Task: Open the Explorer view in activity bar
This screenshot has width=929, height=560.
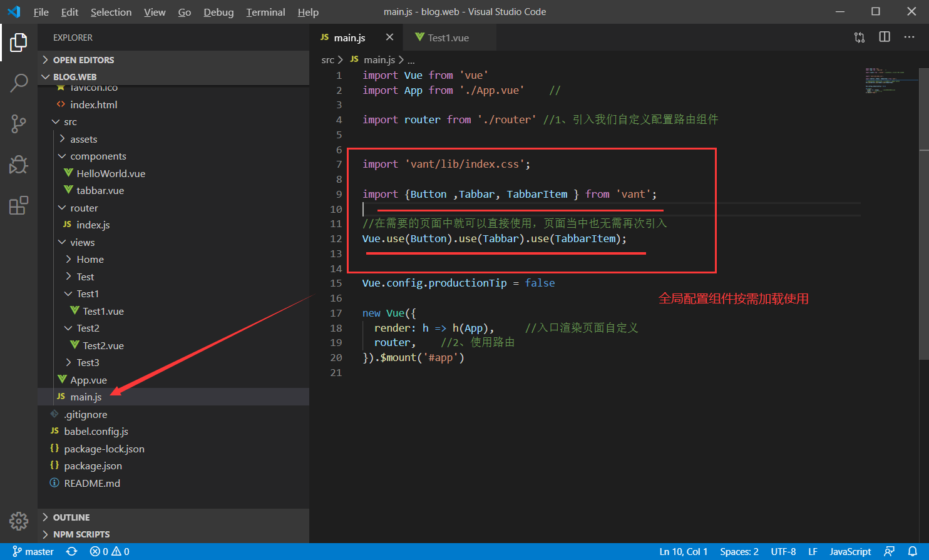Action: tap(19, 43)
